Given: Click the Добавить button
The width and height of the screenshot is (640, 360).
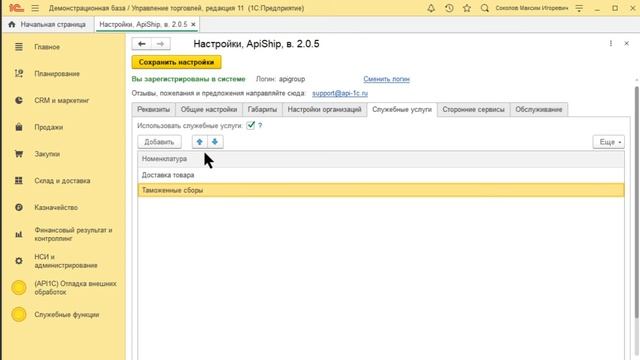Looking at the screenshot, I should [x=159, y=142].
